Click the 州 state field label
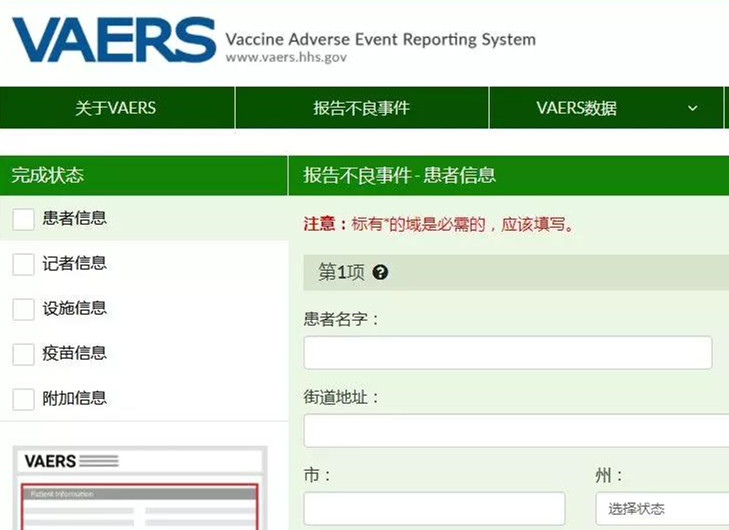The width and height of the screenshot is (729, 530). (x=609, y=476)
